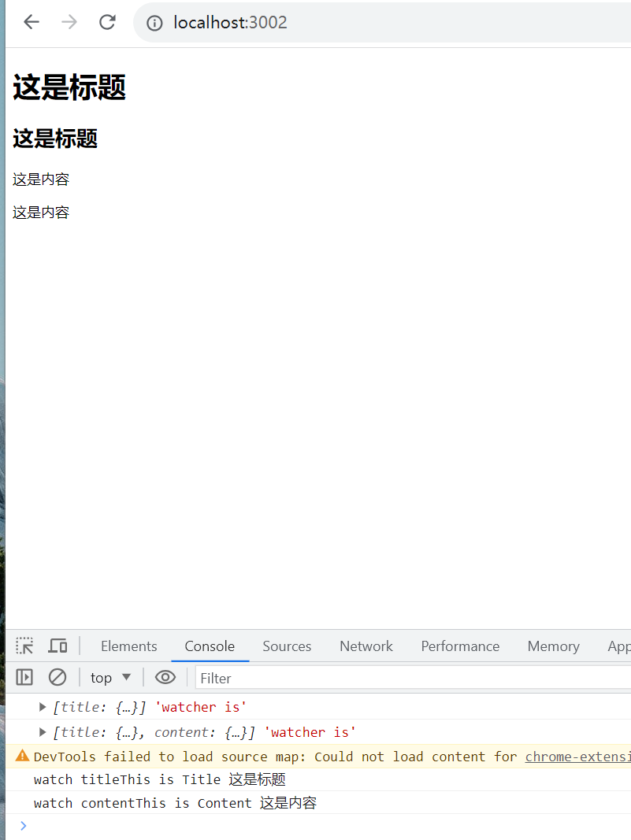Go back using browser back arrow

click(x=32, y=22)
